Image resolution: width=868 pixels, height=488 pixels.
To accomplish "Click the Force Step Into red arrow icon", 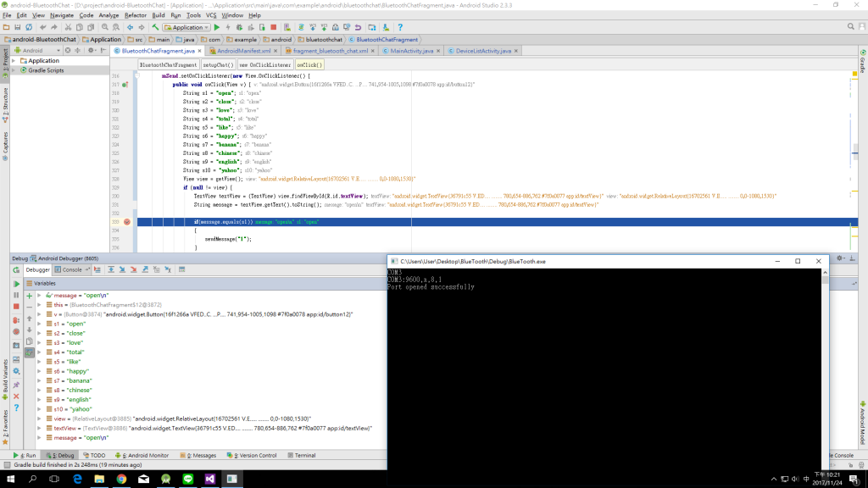I will [x=133, y=269].
